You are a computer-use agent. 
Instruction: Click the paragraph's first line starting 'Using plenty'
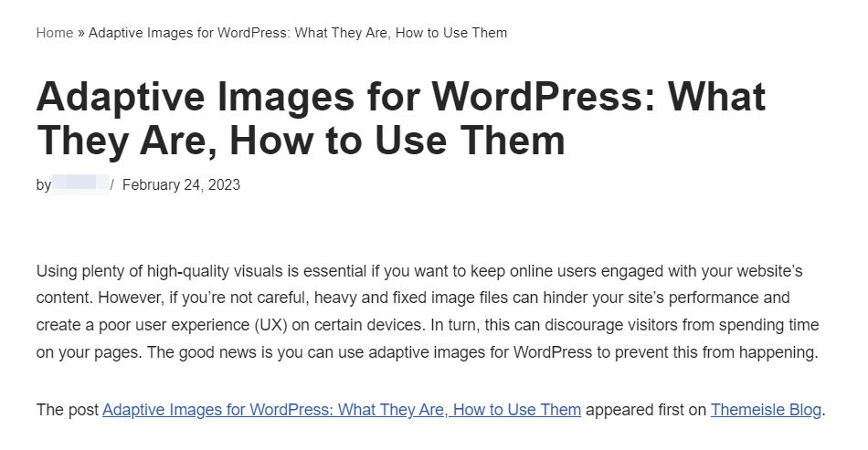coord(418,272)
